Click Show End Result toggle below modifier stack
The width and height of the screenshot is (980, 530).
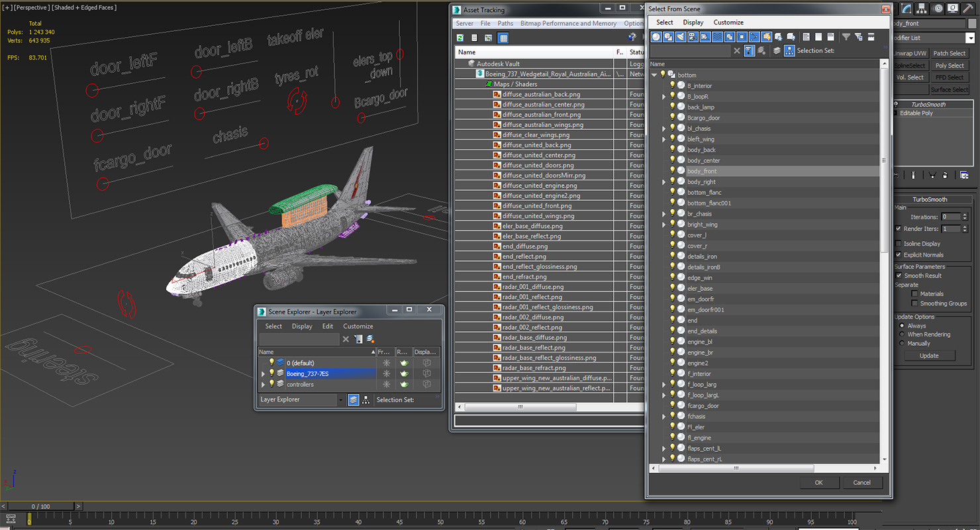click(913, 175)
